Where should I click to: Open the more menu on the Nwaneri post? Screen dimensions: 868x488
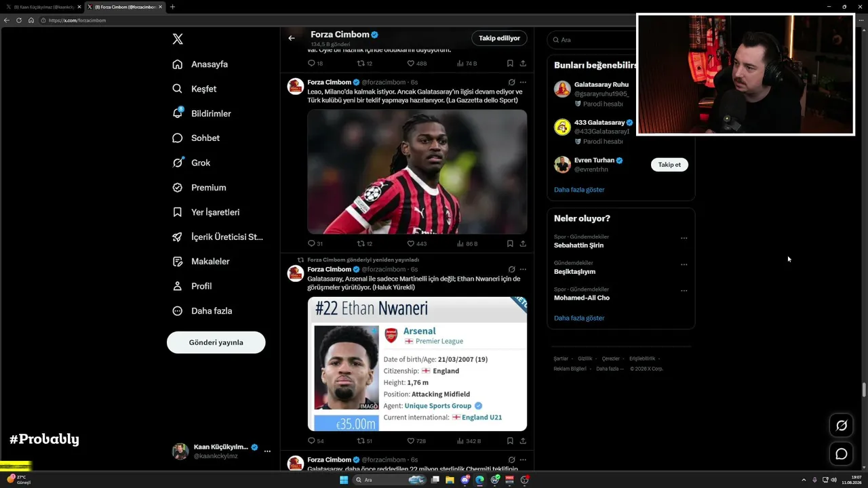523,269
